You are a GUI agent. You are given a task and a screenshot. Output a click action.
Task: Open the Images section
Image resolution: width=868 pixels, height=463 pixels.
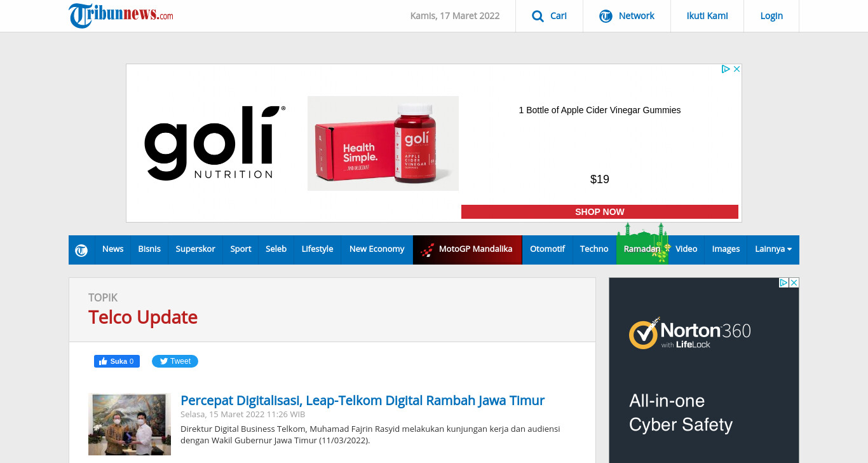726,249
